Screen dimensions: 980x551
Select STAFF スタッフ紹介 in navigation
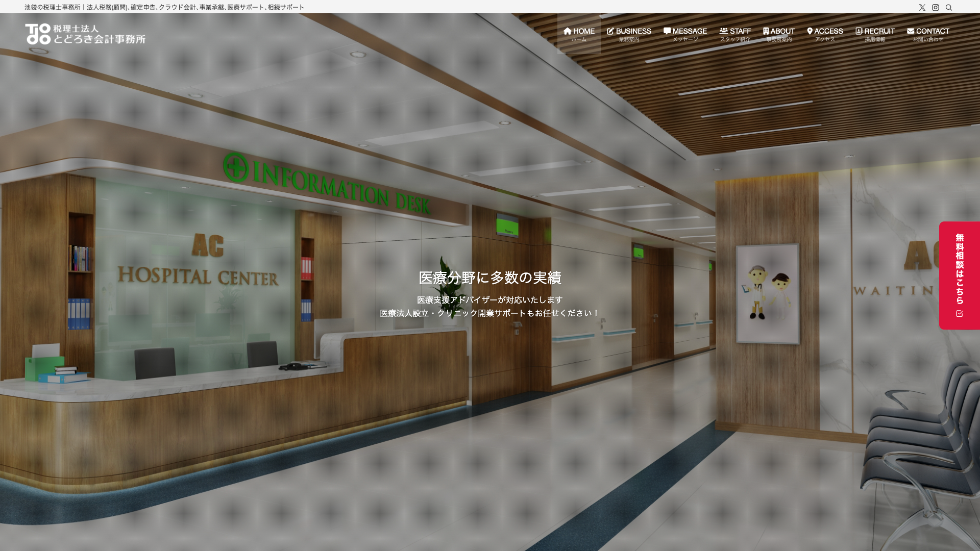click(x=735, y=34)
